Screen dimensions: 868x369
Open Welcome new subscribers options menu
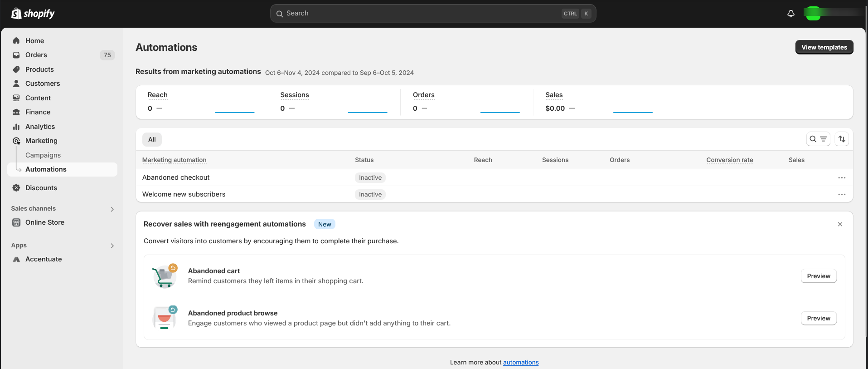tap(842, 194)
